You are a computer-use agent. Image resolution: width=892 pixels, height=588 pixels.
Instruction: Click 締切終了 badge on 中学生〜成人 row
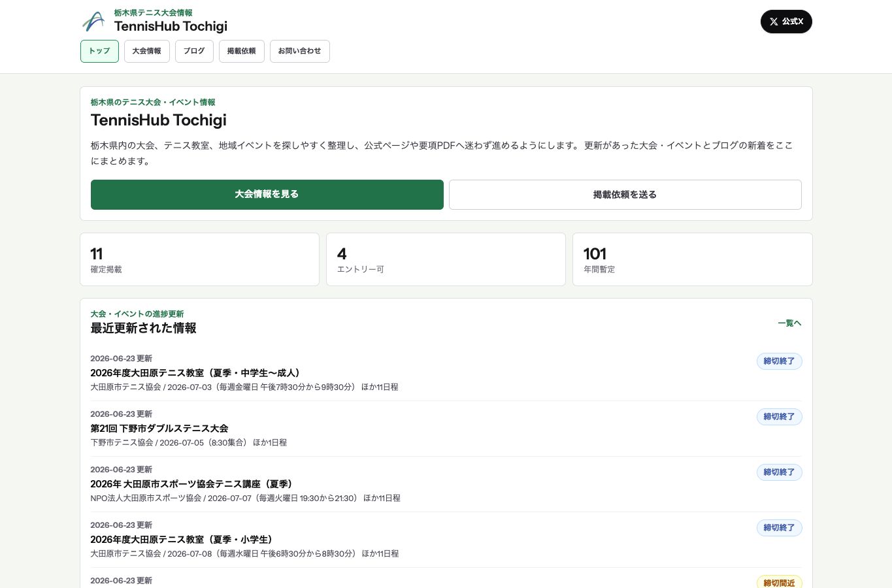[779, 361]
